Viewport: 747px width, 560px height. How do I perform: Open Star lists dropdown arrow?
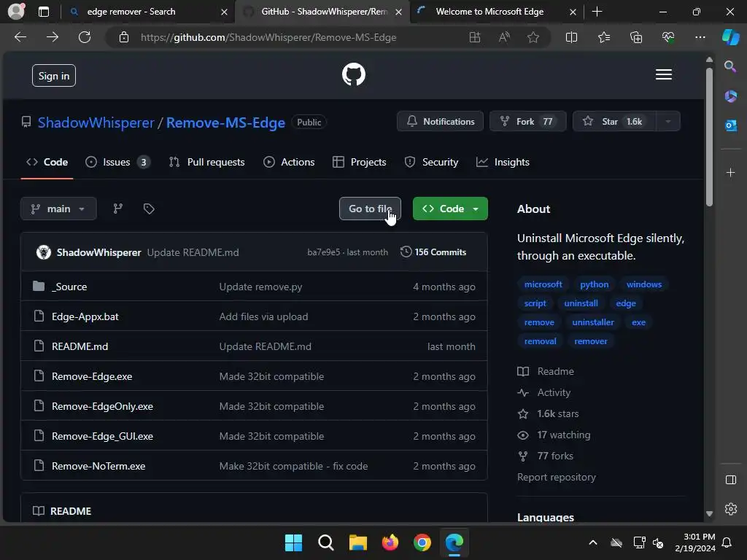click(668, 122)
